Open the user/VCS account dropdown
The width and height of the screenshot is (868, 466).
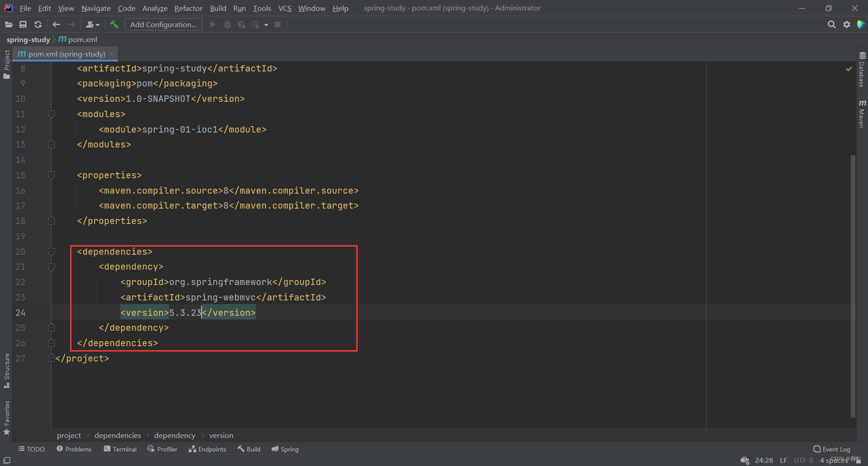93,24
